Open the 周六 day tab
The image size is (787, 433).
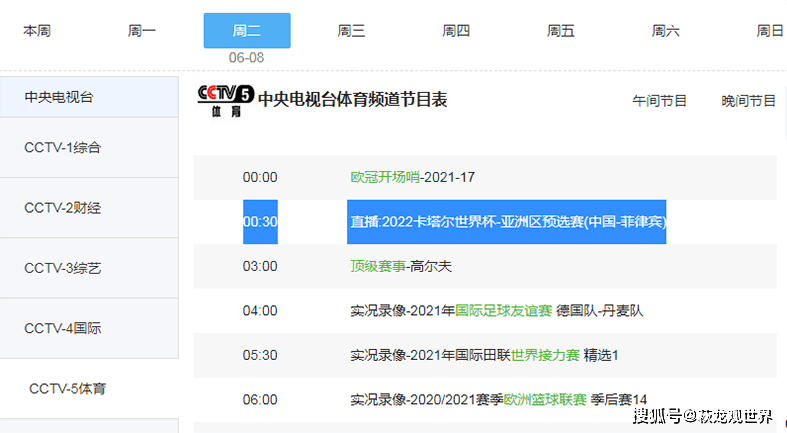666,31
